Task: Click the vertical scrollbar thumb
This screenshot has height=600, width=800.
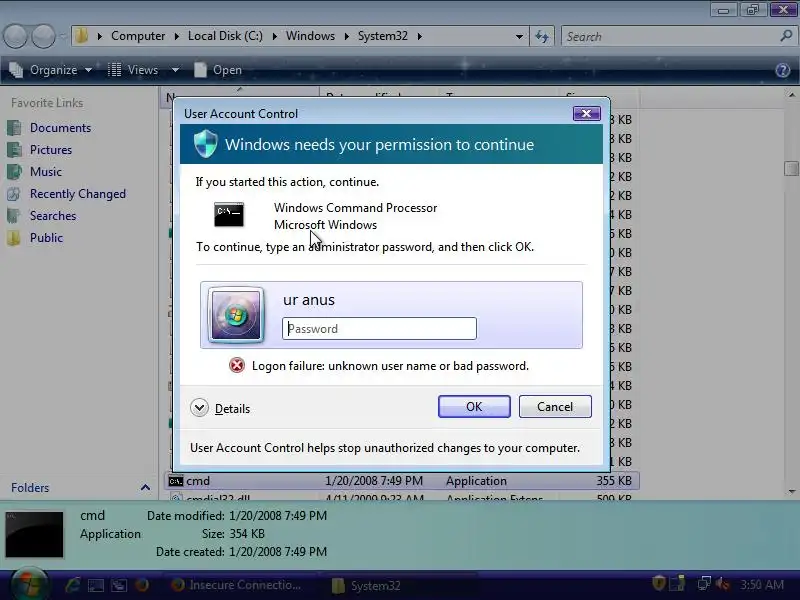Action: point(791,168)
